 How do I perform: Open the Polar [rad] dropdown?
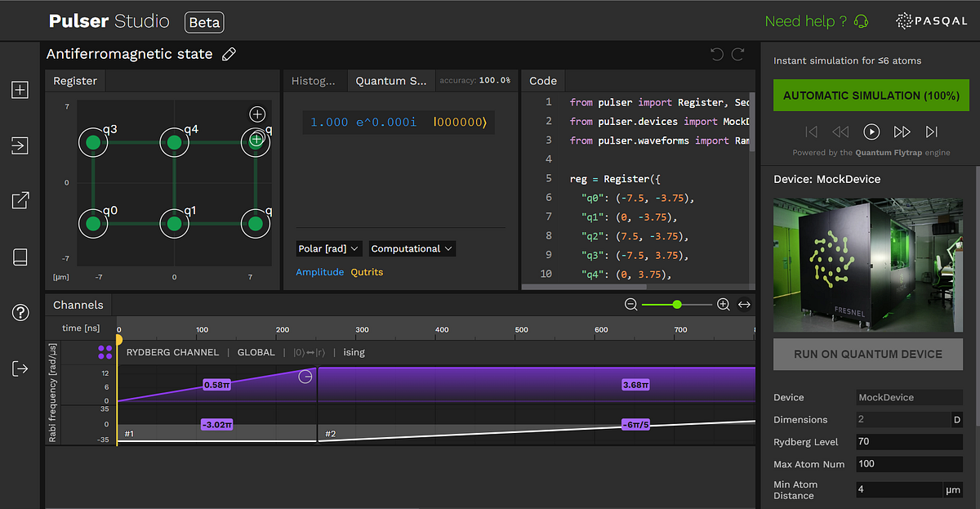click(x=328, y=248)
